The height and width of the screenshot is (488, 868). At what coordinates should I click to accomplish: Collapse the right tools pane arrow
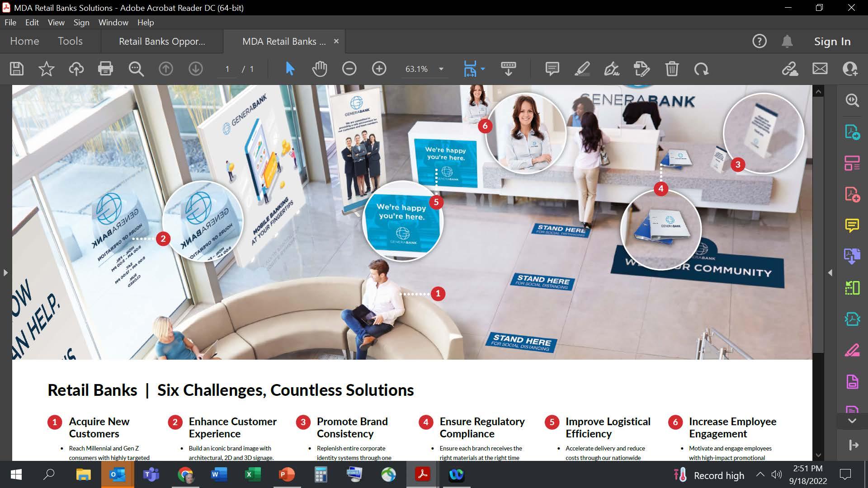[830, 272]
